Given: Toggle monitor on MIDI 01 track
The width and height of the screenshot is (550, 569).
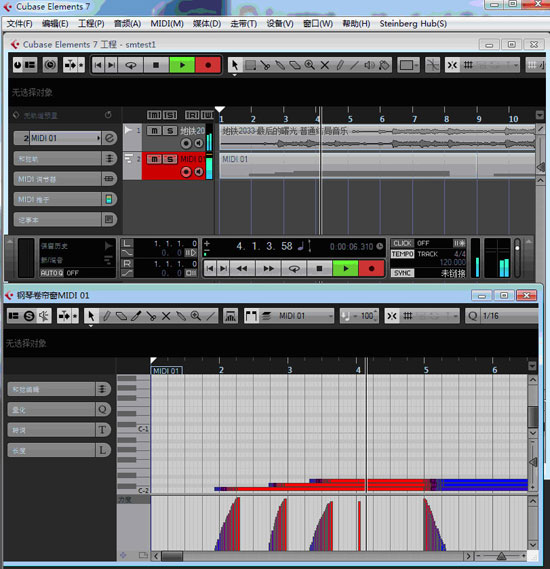Looking at the screenshot, I should 199,172.
